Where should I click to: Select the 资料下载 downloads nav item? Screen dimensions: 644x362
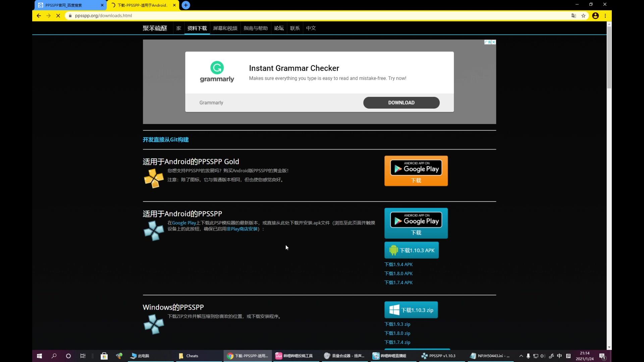197,28
